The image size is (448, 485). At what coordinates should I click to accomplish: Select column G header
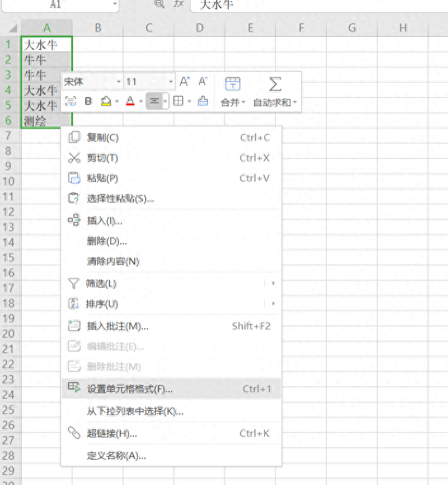(x=352, y=28)
